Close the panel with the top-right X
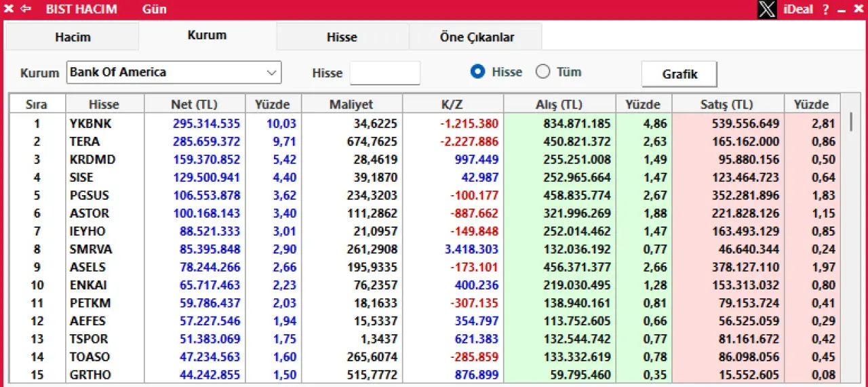This screenshot has height=387, width=868. point(857,9)
